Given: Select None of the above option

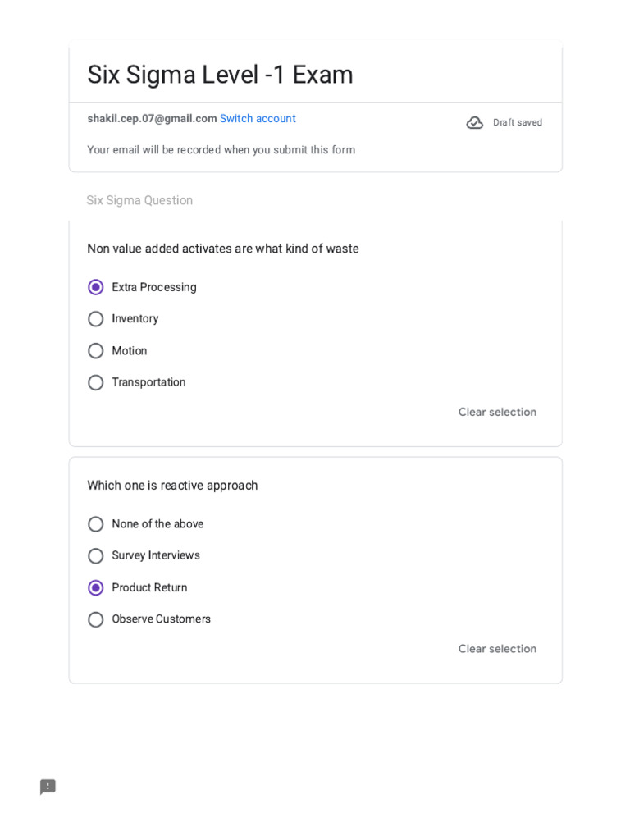Looking at the screenshot, I should click(x=96, y=524).
